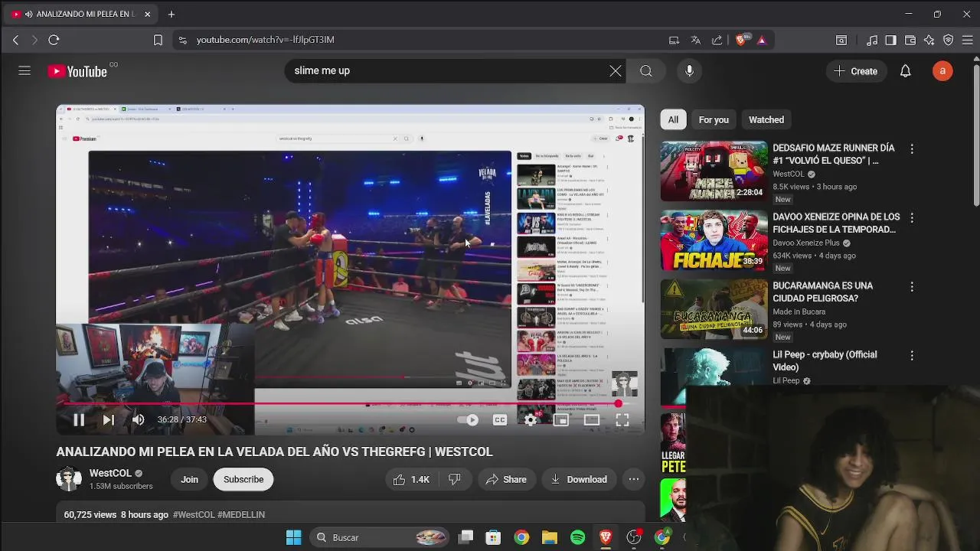Open the YouTube guide hamburger menu
This screenshot has height=551, width=980.
pyautogui.click(x=24, y=70)
